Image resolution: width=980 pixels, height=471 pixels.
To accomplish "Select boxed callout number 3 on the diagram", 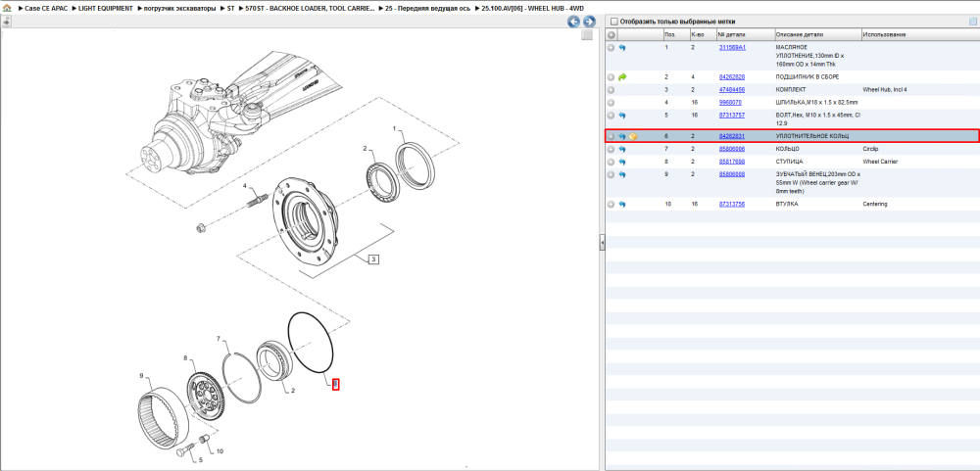I will 373,259.
